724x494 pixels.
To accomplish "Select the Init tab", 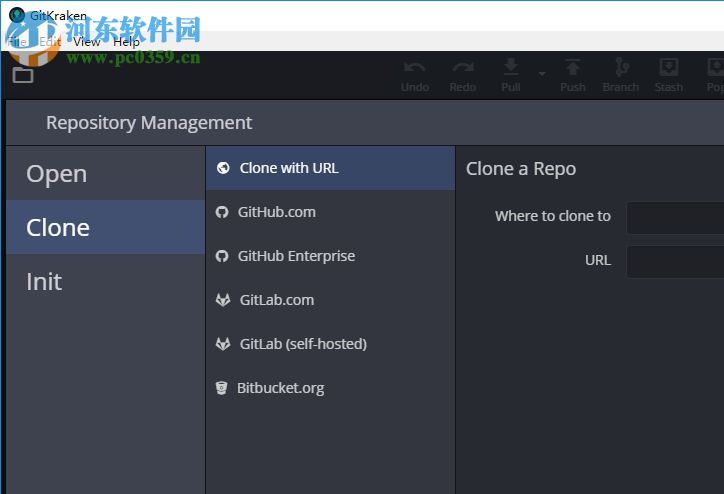I will tap(106, 281).
